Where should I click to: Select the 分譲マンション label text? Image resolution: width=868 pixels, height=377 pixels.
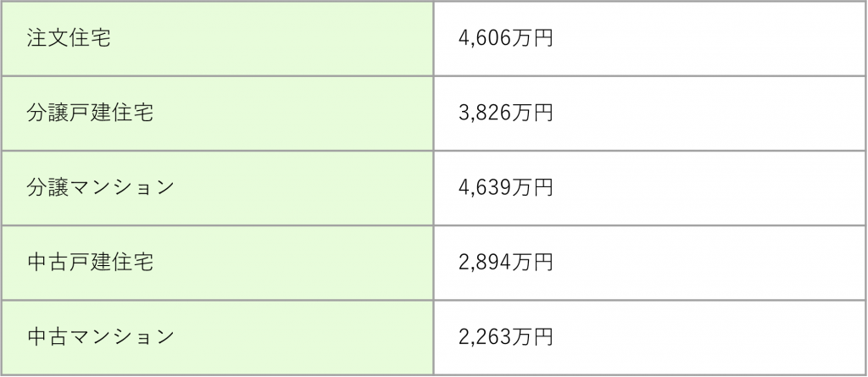coord(101,188)
